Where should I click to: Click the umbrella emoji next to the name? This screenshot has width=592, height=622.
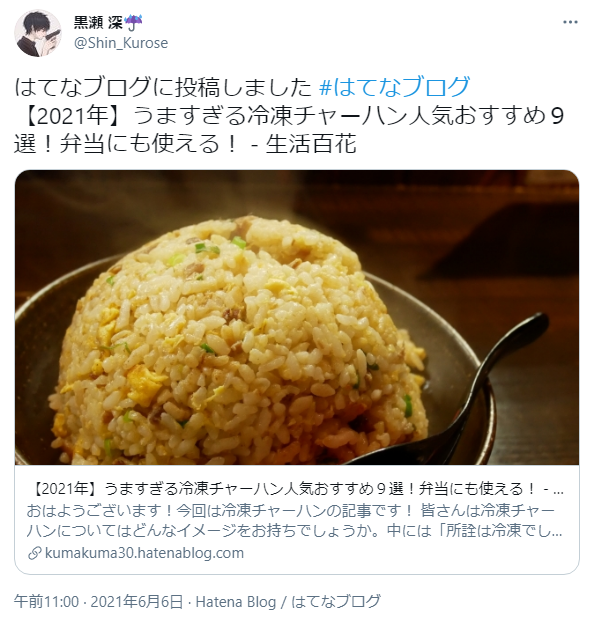click(x=133, y=23)
